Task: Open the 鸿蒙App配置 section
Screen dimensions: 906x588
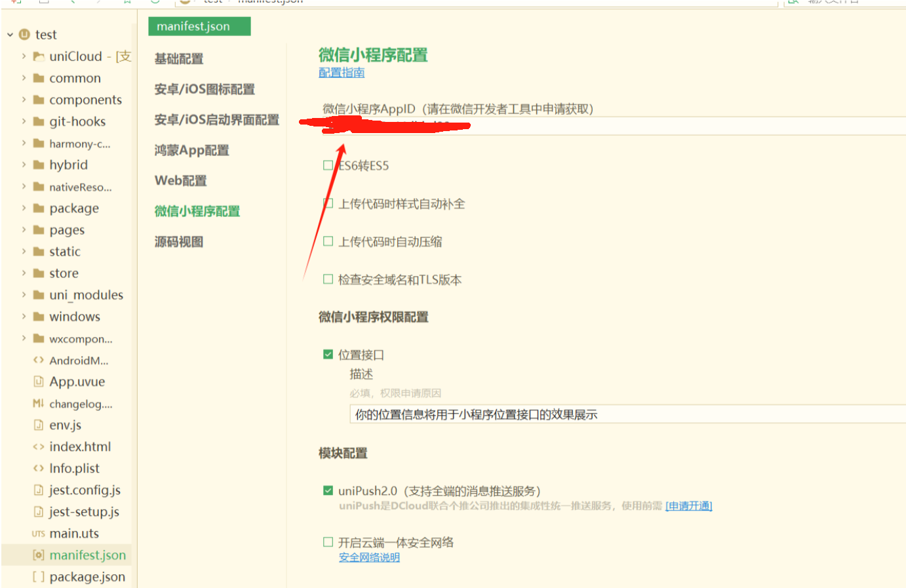Action: click(x=192, y=150)
